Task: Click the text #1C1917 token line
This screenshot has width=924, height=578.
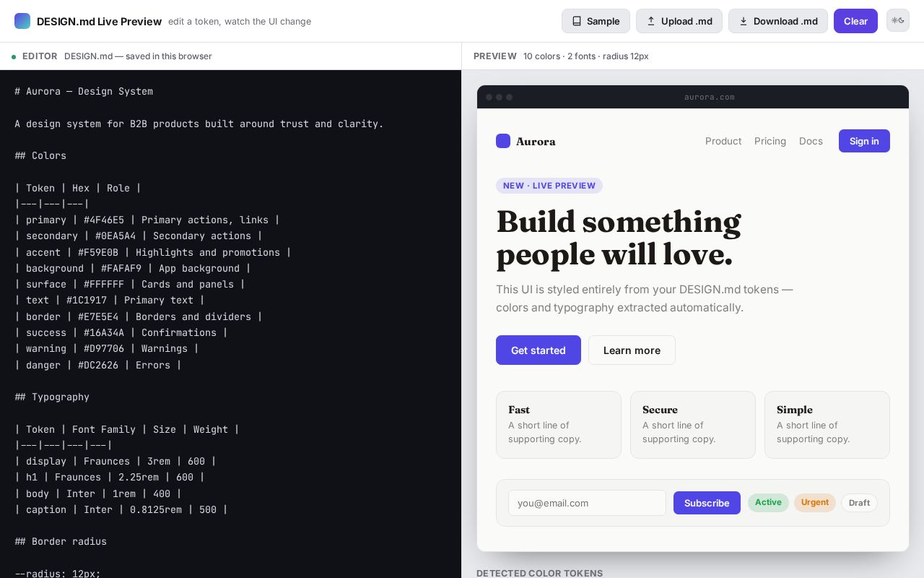Action: pyautogui.click(x=110, y=300)
